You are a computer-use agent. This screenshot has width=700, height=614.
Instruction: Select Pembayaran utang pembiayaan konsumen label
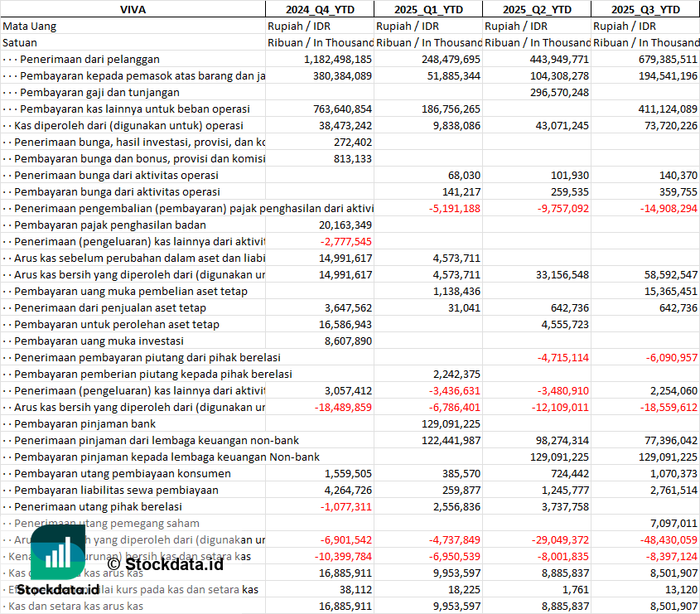[x=123, y=473]
